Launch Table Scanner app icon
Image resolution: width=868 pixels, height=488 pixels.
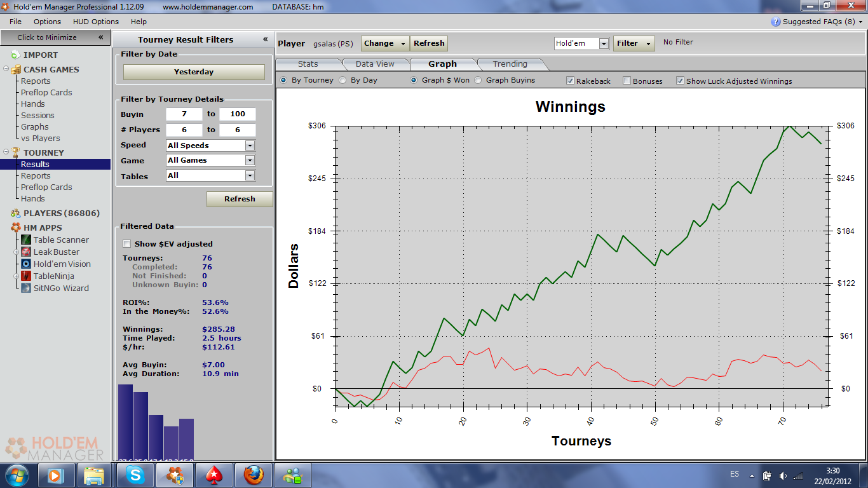26,240
